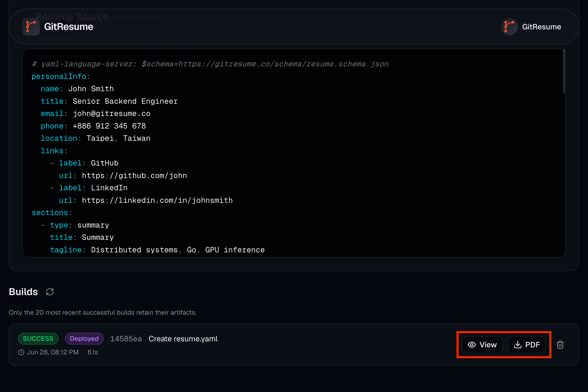The width and height of the screenshot is (588, 392).
Task: Refresh the Builds list
Action: point(50,292)
